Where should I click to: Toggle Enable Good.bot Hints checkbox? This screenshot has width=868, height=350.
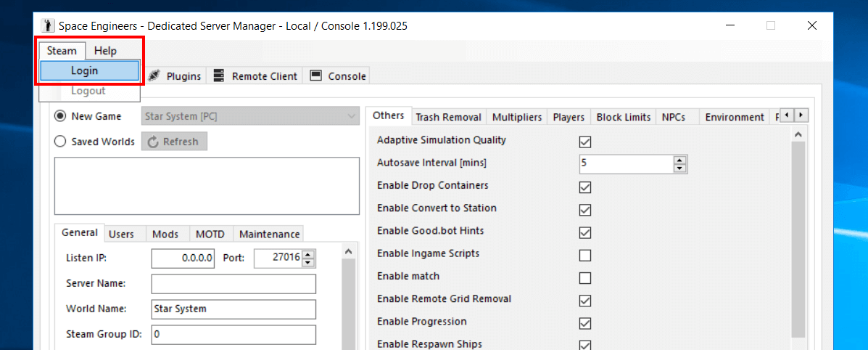(x=585, y=233)
